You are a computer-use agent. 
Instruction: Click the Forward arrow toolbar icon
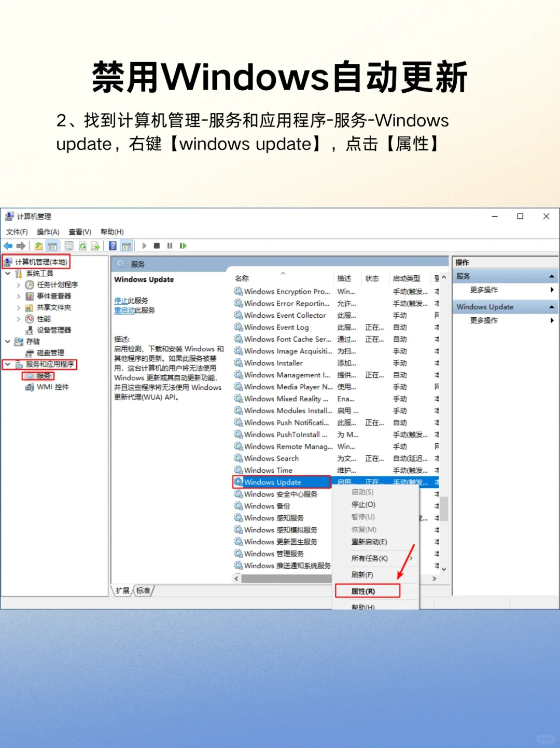[x=21, y=246]
